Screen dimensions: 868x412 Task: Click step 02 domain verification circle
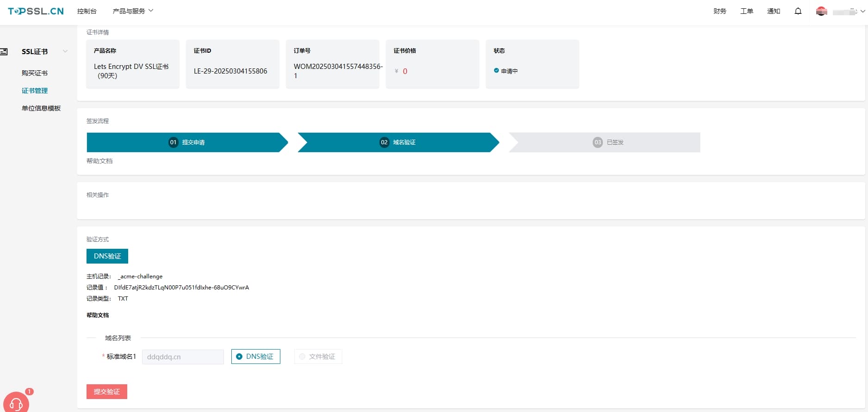(384, 142)
